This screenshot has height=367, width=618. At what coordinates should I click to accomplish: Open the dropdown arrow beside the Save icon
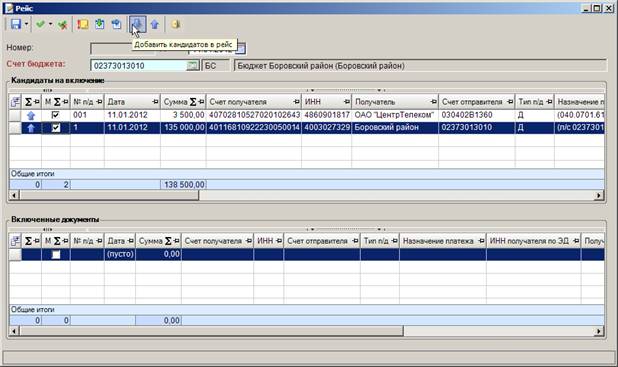pyautogui.click(x=26, y=24)
